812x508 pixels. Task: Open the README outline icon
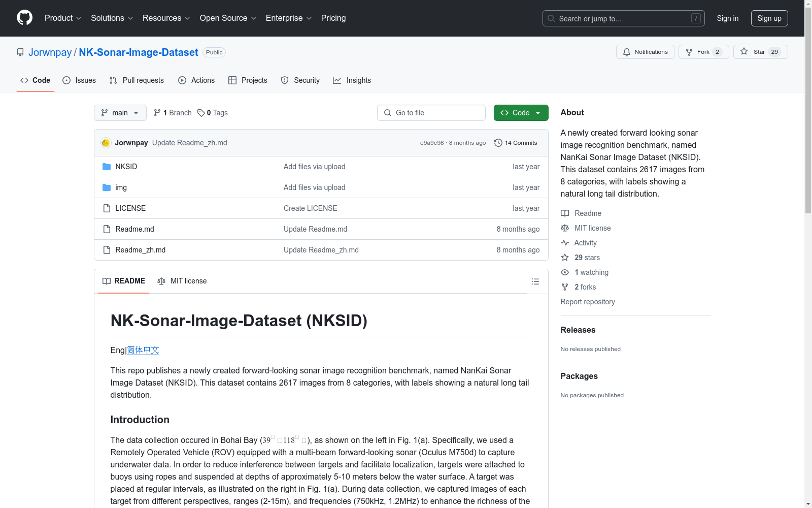click(x=535, y=281)
